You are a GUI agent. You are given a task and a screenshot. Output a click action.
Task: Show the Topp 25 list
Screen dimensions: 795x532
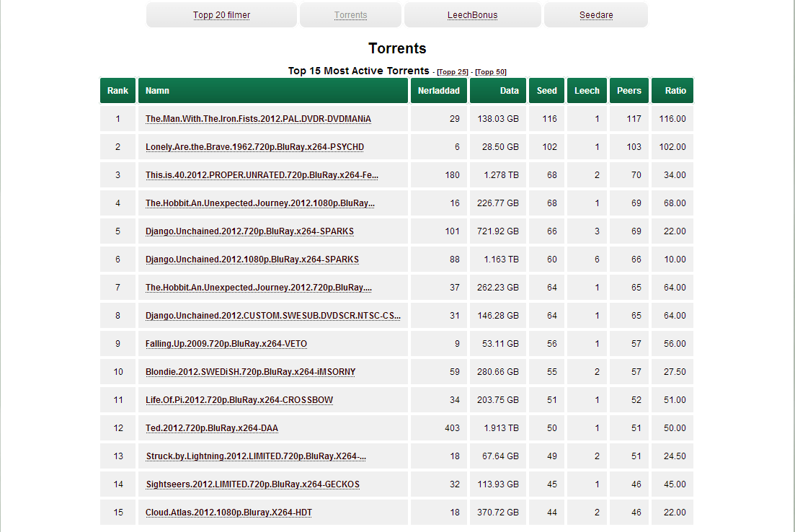click(452, 72)
